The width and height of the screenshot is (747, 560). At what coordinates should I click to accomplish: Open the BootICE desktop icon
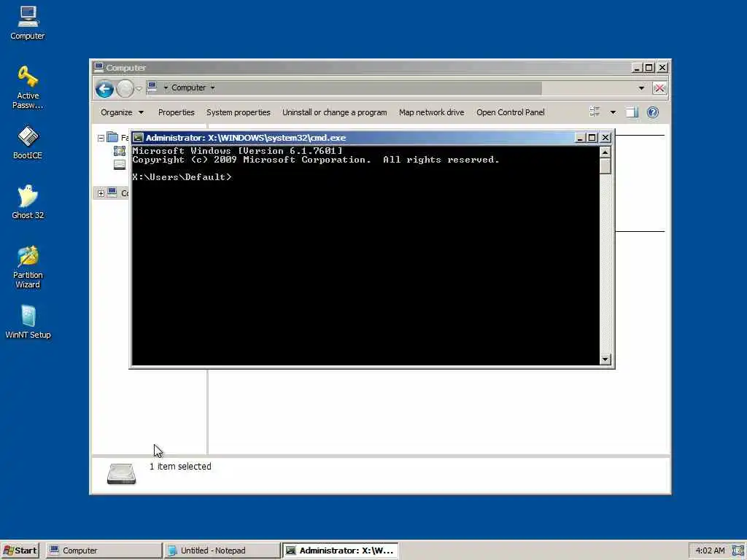tap(28, 142)
